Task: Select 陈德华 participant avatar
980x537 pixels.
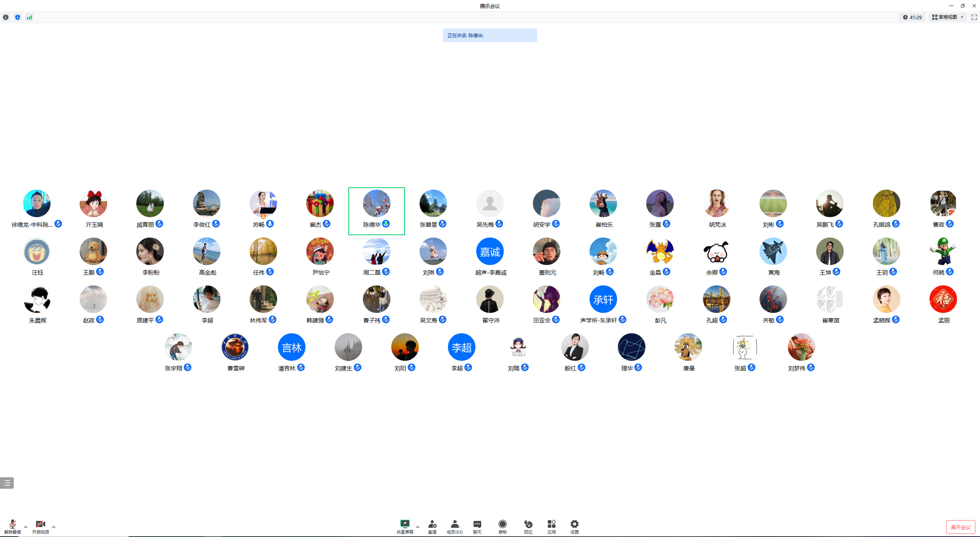Action: [376, 203]
